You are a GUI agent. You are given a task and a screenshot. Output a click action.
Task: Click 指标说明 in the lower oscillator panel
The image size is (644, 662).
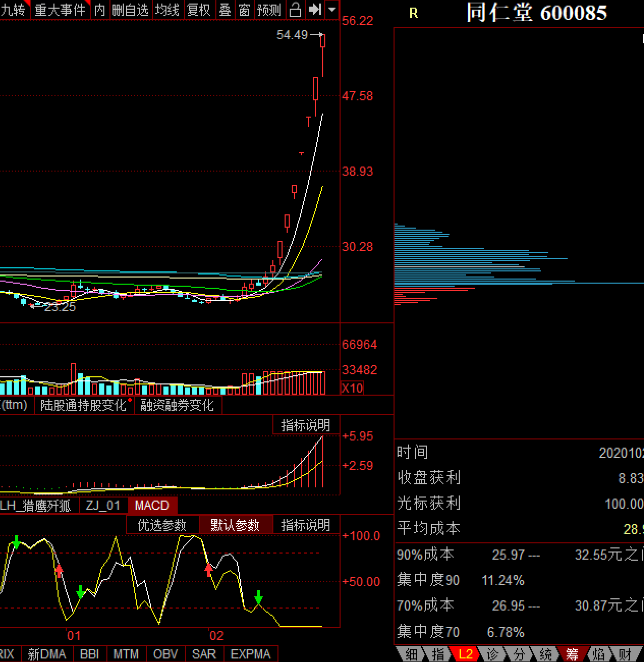pos(305,525)
